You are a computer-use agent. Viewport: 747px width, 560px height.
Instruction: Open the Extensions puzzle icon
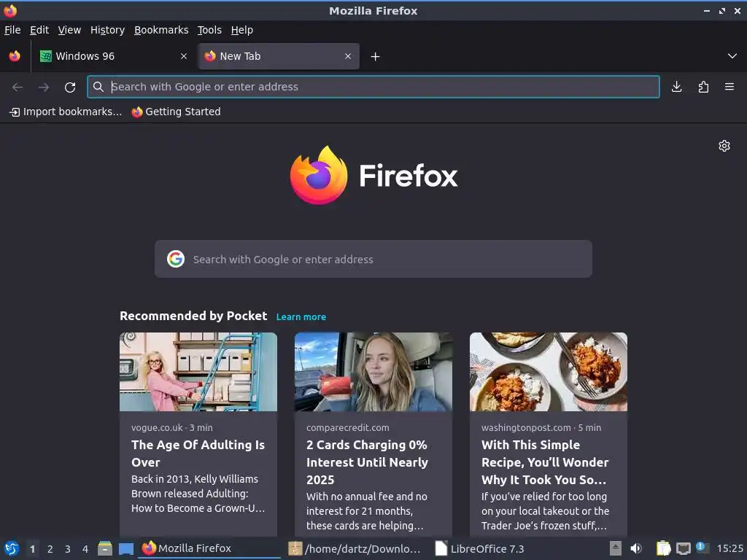click(703, 87)
